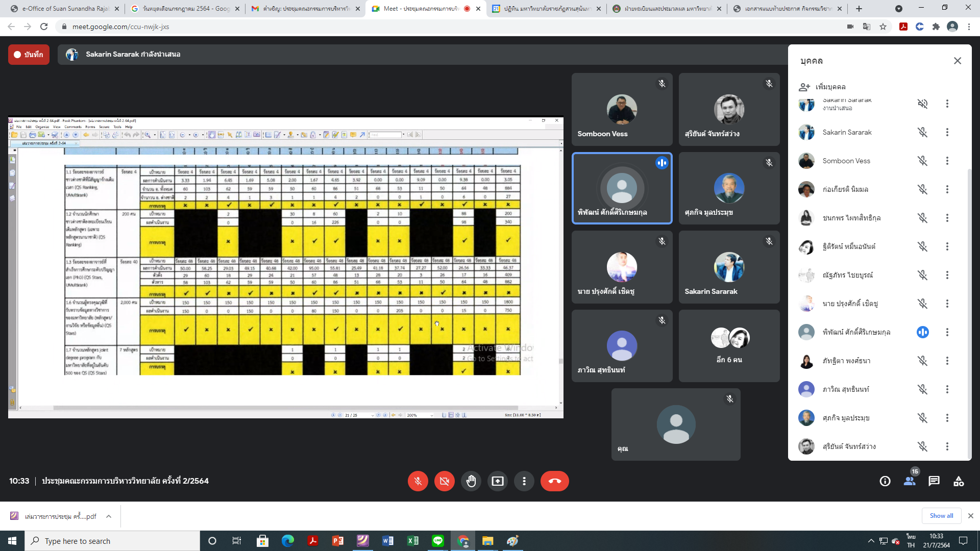Click the people icon with badge 15
Image resolution: width=980 pixels, height=551 pixels.
[x=909, y=481]
